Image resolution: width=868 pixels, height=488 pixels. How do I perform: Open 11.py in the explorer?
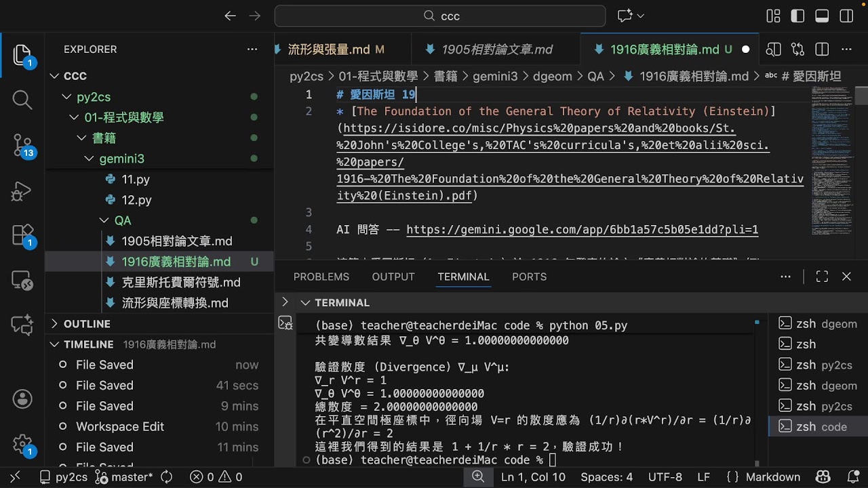[136, 180]
